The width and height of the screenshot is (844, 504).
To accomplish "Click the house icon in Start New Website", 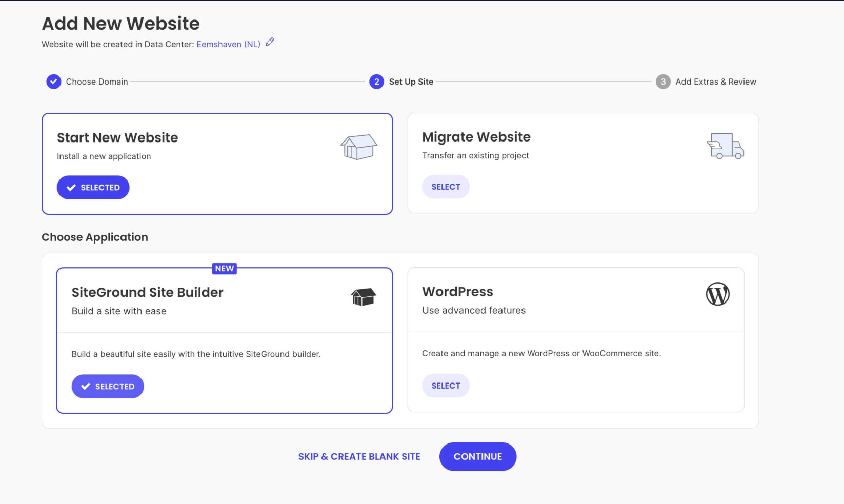I will tap(359, 147).
